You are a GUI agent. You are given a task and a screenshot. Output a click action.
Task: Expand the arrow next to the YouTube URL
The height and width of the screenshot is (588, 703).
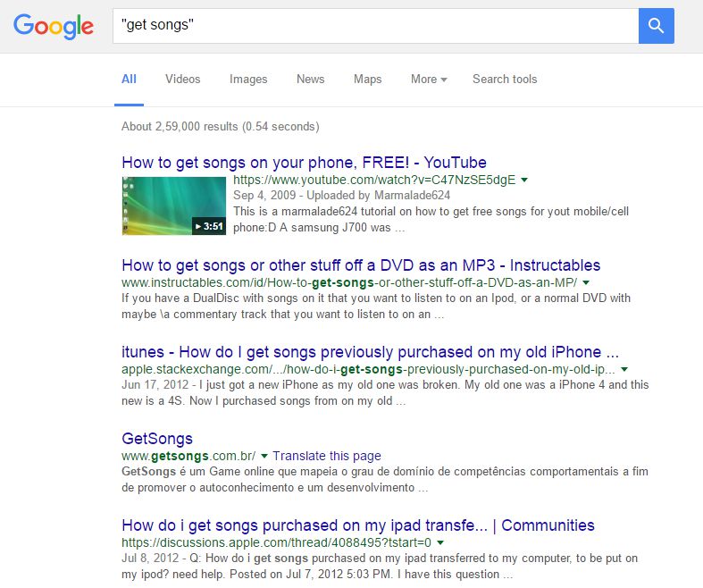[524, 181]
